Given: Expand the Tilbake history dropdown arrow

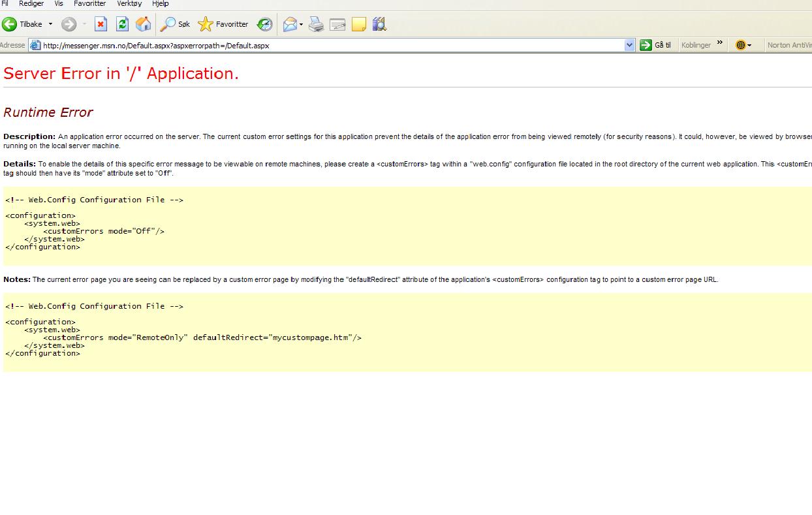Looking at the screenshot, I should (x=50, y=25).
